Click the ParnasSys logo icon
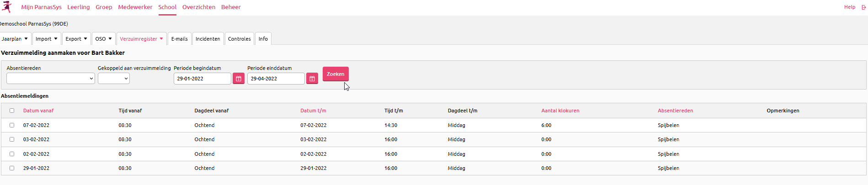This screenshot has width=868, height=185. 7,7
